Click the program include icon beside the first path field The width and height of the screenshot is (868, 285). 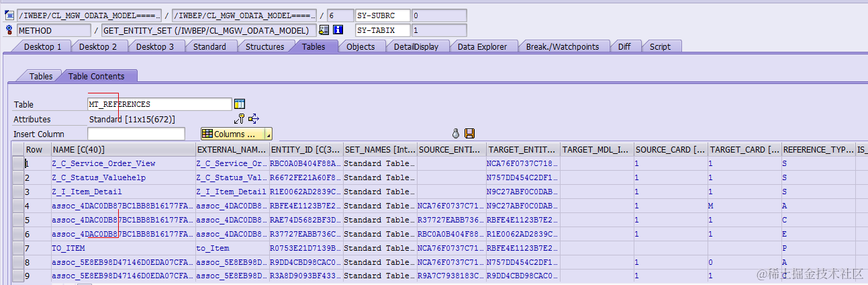tap(9, 15)
